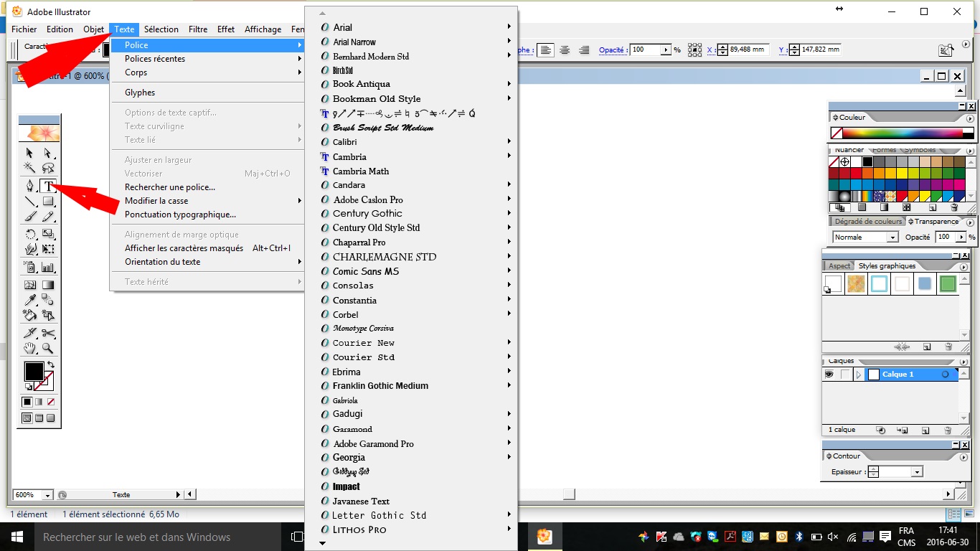
Task: Choose the Gradient tool in toolbox
Action: click(x=48, y=286)
